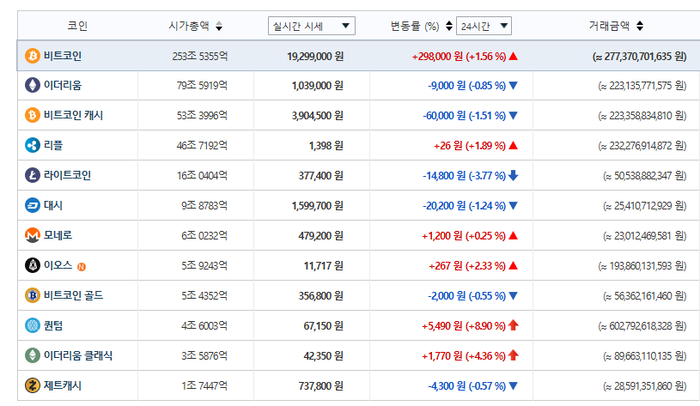700x406 pixels.
Task: Click the blue down arrow in 라이트코인 row
Action: pos(513,175)
